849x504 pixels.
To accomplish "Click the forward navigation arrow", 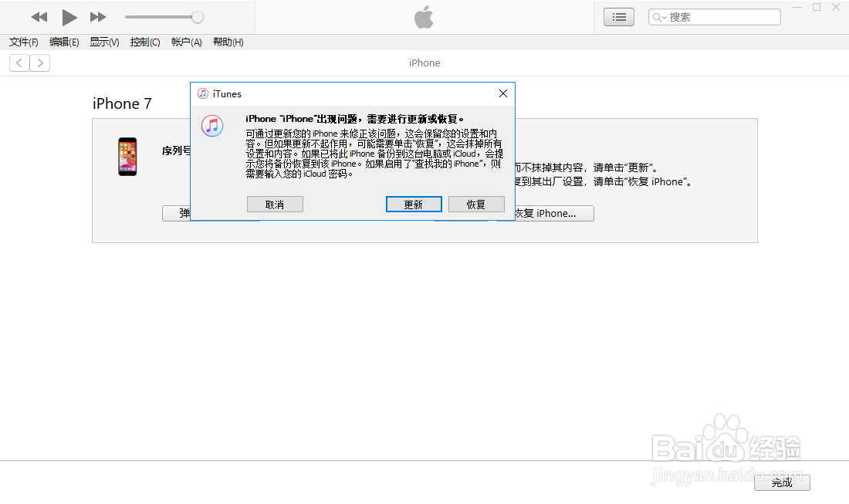I will coord(40,63).
